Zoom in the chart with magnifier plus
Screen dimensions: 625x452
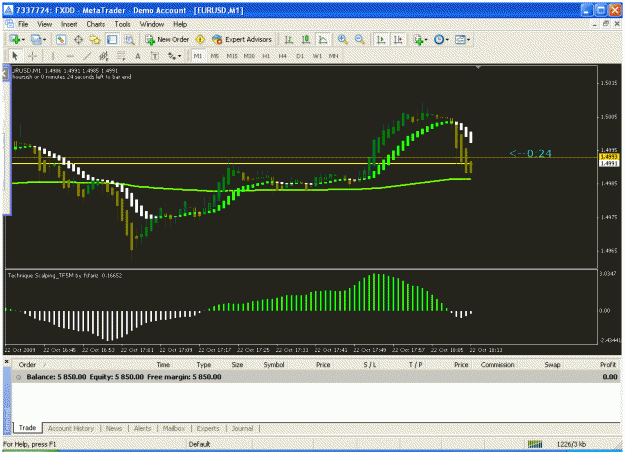click(x=342, y=39)
